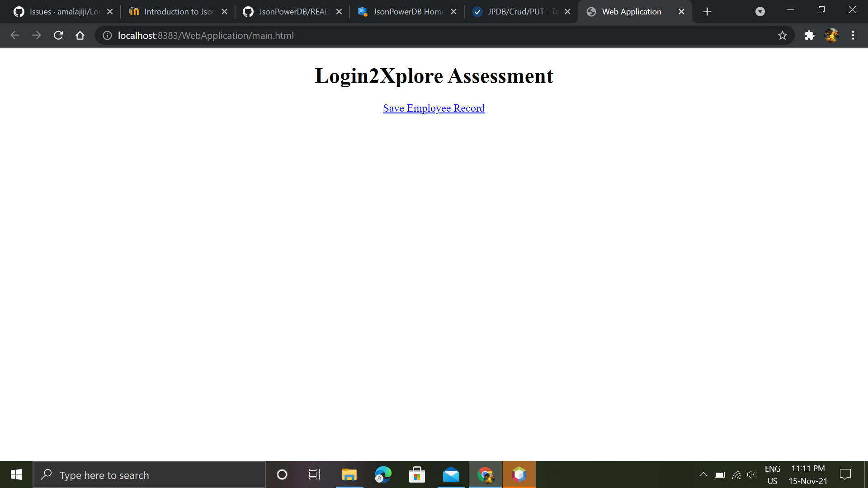
Task: Open the tab search dropdown arrow
Action: tap(759, 11)
